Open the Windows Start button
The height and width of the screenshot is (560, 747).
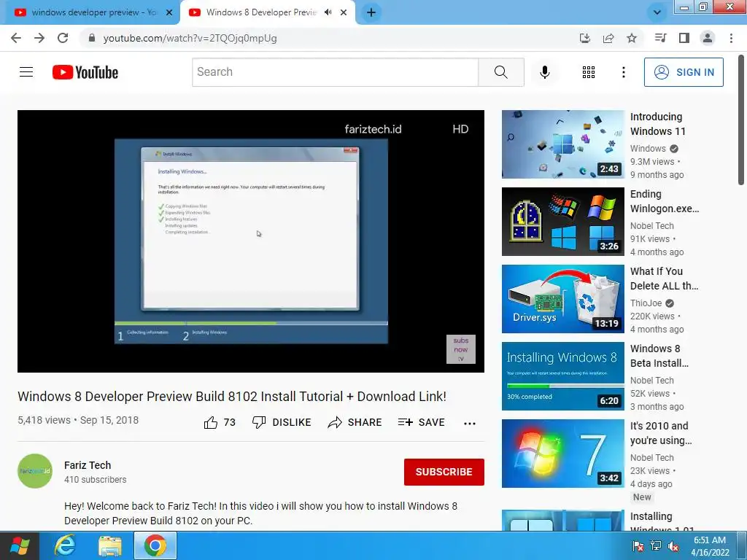click(x=20, y=545)
